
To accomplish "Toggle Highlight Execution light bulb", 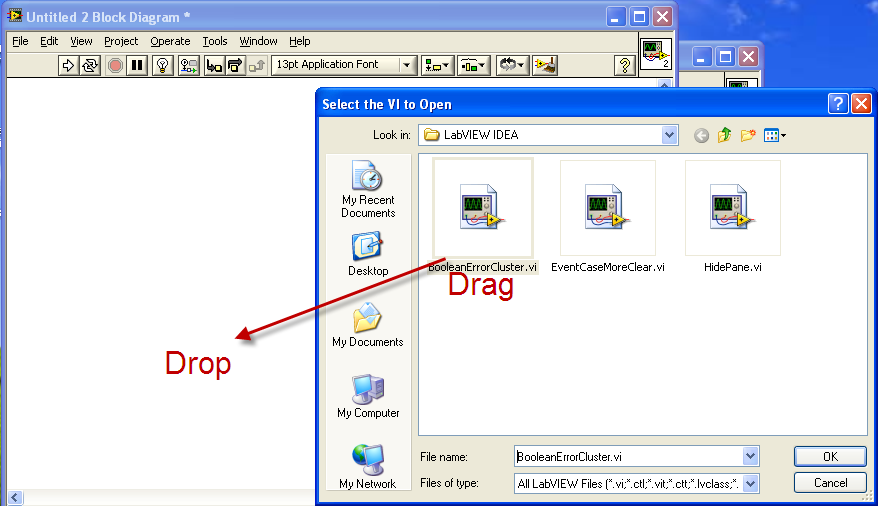I will [162, 65].
